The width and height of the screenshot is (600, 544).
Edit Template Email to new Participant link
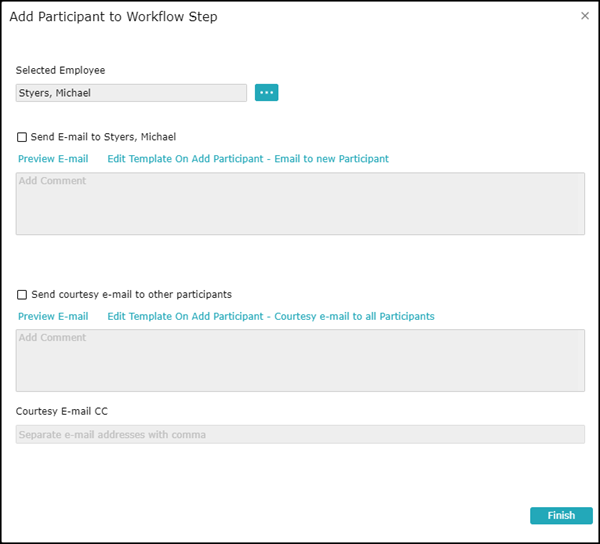248,159
